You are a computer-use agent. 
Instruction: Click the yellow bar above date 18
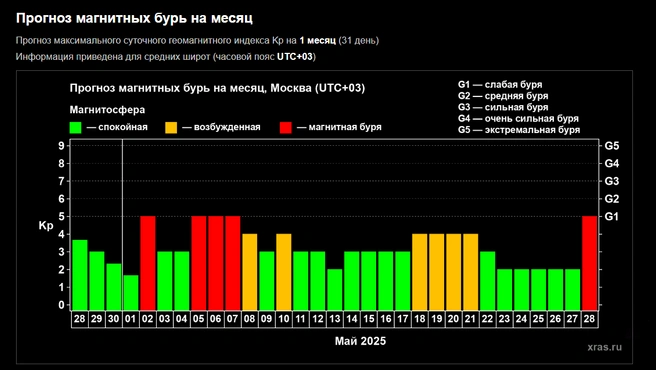[420, 272]
